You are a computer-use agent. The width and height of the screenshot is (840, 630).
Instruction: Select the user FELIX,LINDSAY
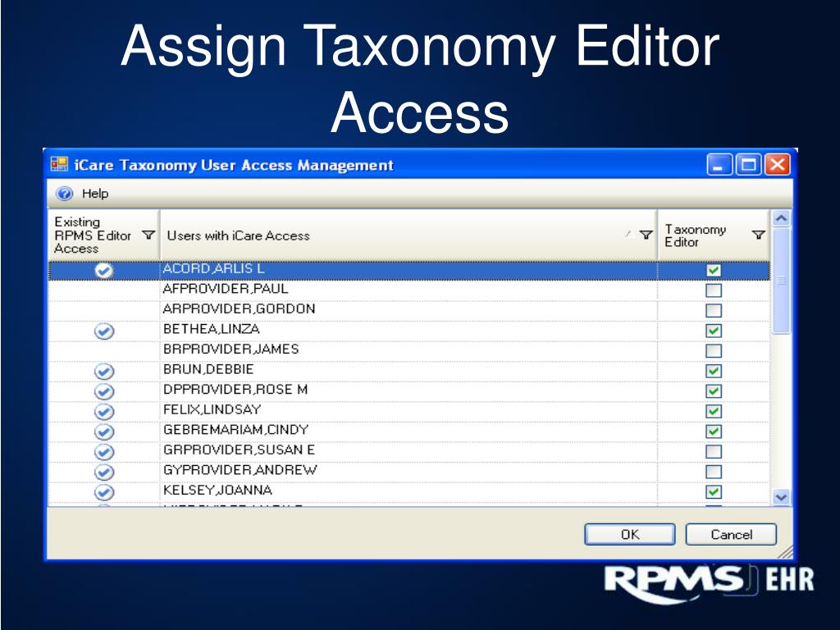pos(212,410)
